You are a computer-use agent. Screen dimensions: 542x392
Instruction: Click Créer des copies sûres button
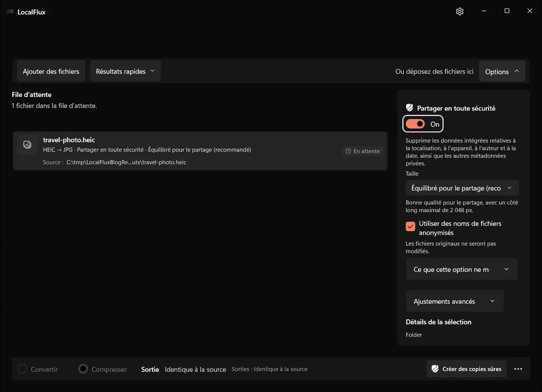point(467,369)
